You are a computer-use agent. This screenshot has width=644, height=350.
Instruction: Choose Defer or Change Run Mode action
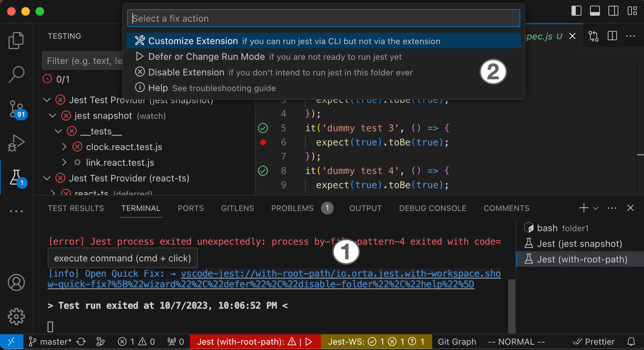(x=324, y=57)
